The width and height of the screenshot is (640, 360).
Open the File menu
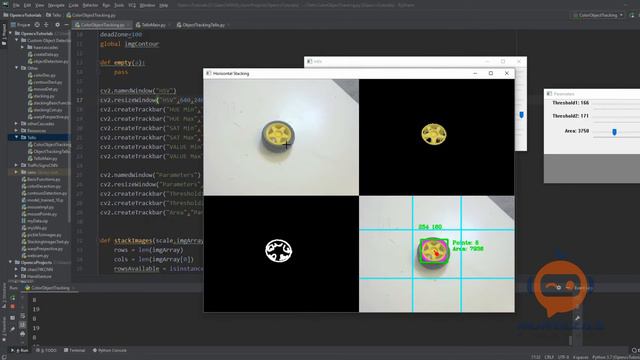click(16, 5)
